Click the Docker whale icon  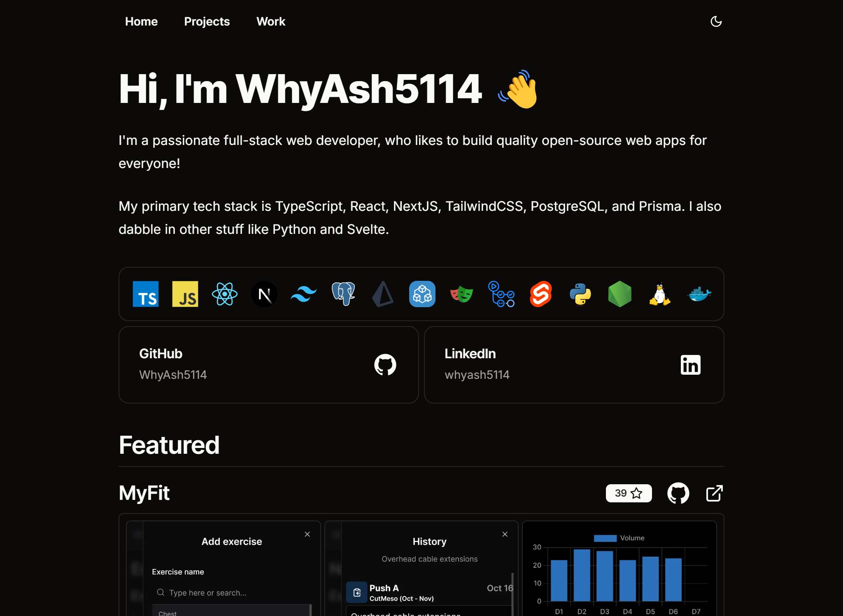coord(699,294)
